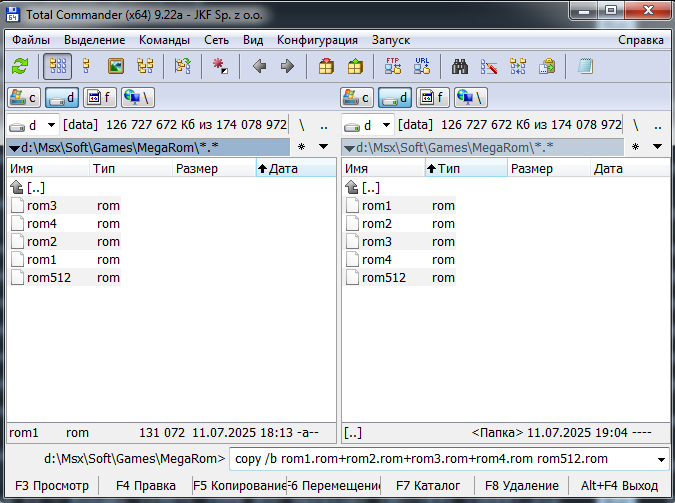Expand command line history dropdown
Screen dimensions: 675x503
pos(661,460)
